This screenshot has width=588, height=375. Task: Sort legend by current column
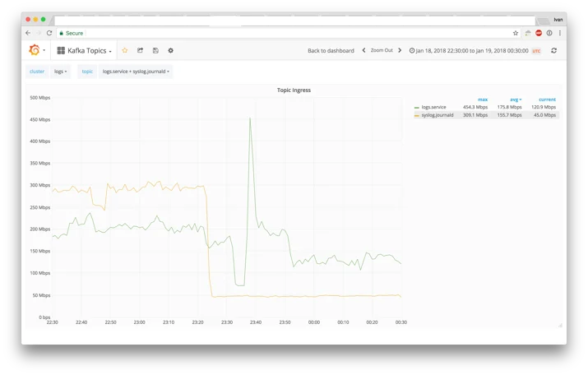click(x=547, y=100)
